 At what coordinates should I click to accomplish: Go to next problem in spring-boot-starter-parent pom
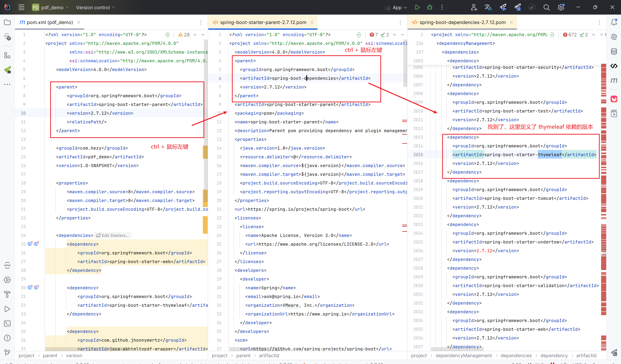pyautogui.click(x=402, y=35)
